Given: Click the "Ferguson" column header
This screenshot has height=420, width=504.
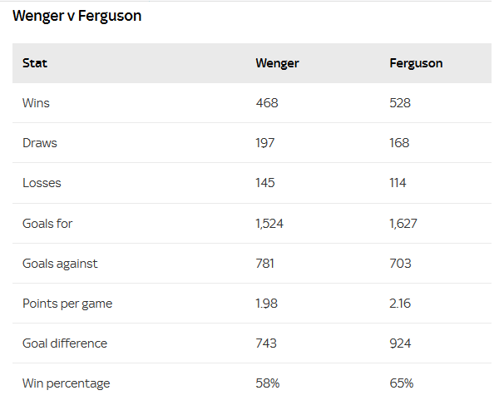Looking at the screenshot, I should (x=416, y=63).
